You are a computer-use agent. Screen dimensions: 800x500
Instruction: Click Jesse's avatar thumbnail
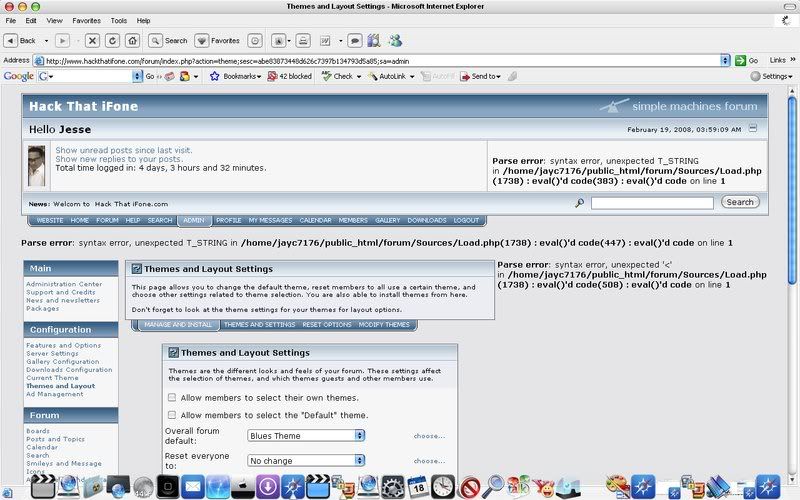[36, 166]
